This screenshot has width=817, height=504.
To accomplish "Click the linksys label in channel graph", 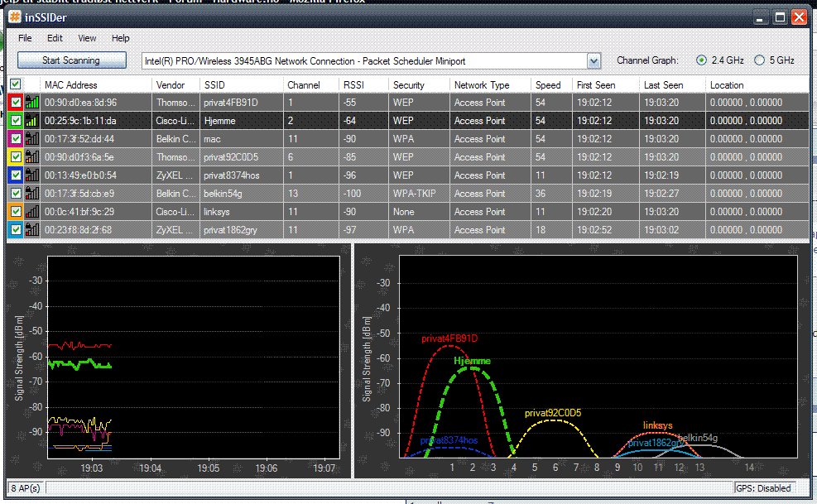I will (x=657, y=425).
